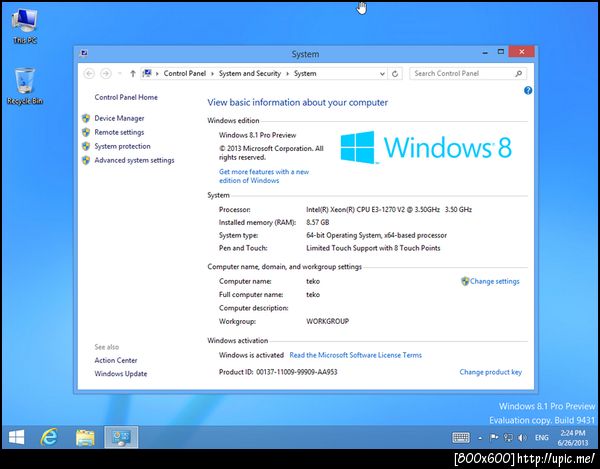Image resolution: width=600 pixels, height=469 pixels.
Task: Click the Start button on the taskbar
Action: coord(16,437)
